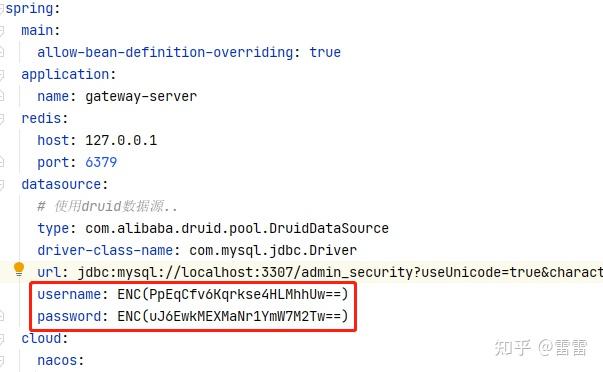
Task: Click the jdbc:mysql url value
Action: (x=340, y=272)
